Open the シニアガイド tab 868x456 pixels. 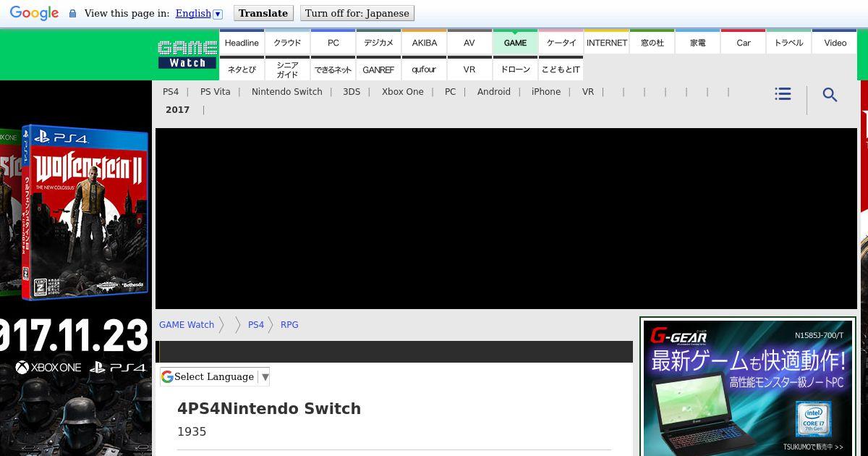(x=287, y=69)
